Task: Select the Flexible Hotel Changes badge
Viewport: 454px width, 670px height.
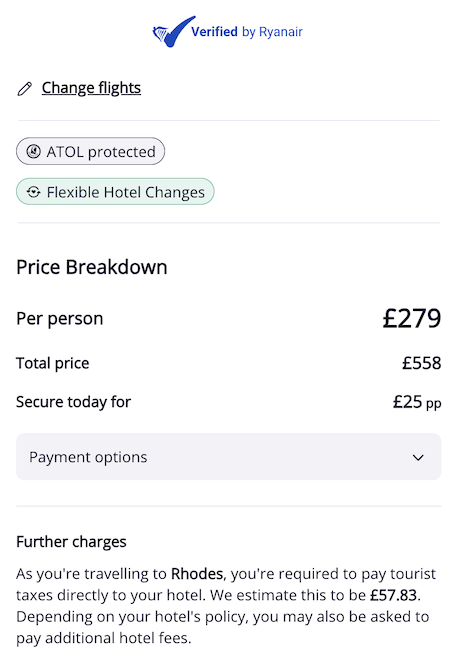Action: pyautogui.click(x=115, y=192)
